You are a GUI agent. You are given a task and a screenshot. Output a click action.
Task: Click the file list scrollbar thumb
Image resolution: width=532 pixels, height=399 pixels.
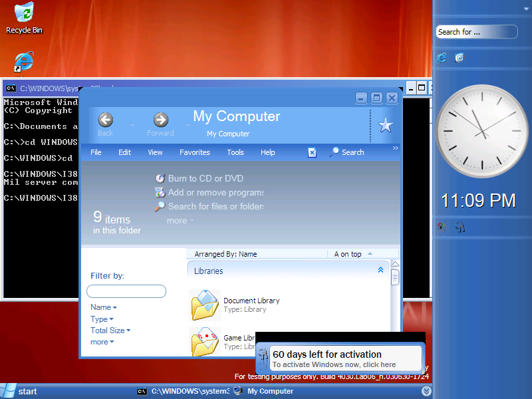click(395, 277)
